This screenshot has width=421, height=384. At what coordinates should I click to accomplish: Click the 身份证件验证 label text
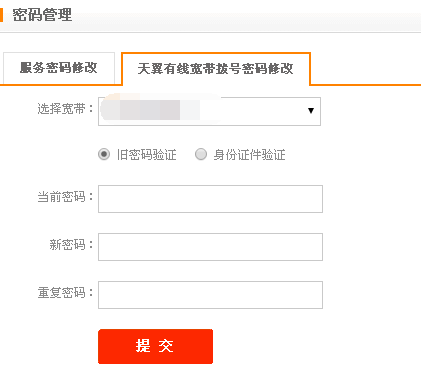249,155
